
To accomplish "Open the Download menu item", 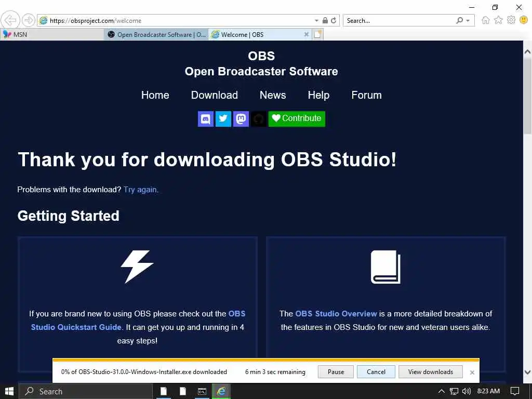I will (x=215, y=95).
